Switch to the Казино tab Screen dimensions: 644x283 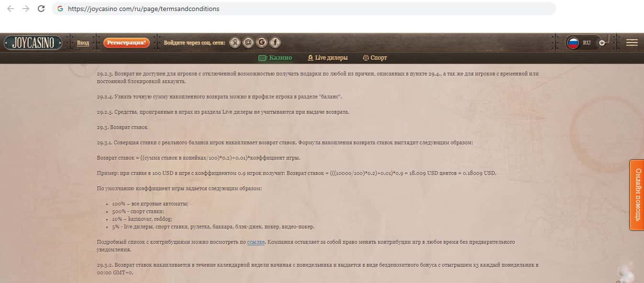pos(275,58)
